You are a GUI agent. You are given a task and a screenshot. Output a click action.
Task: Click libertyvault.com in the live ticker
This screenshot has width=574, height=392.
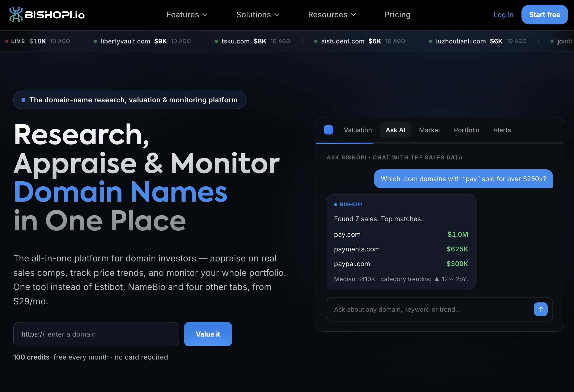pos(125,41)
